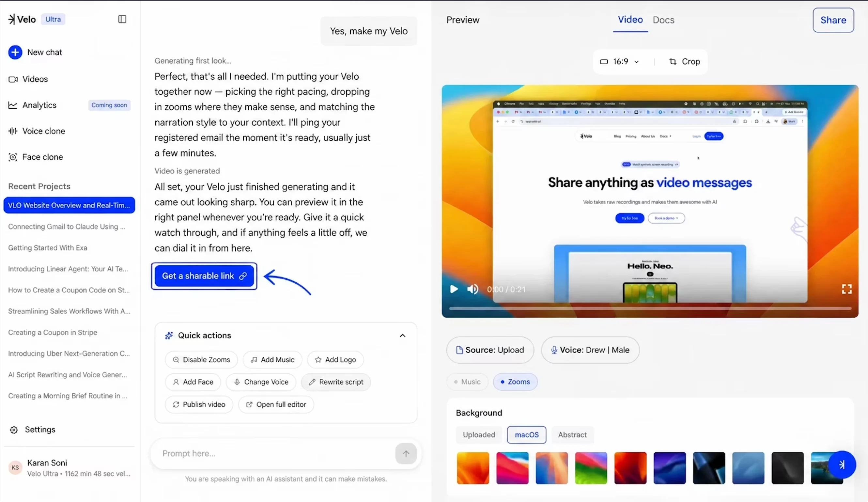Viewport: 868px width, 502px height.
Task: Switch to the Docs tab
Action: tap(664, 20)
